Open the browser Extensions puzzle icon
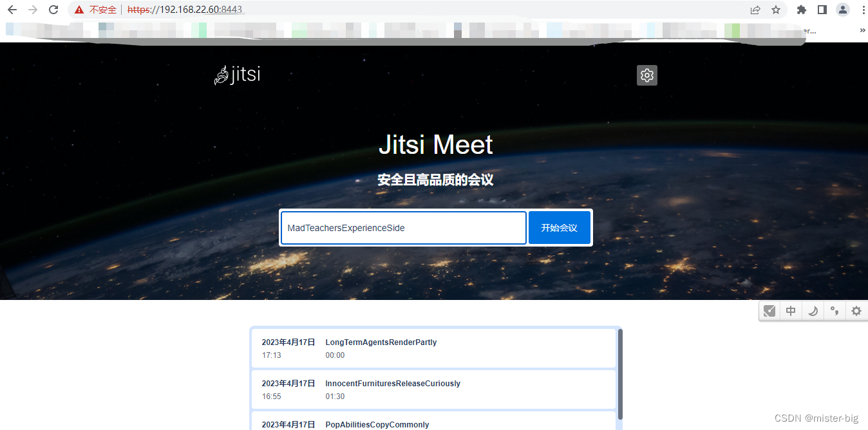This screenshot has width=868, height=430. click(801, 10)
